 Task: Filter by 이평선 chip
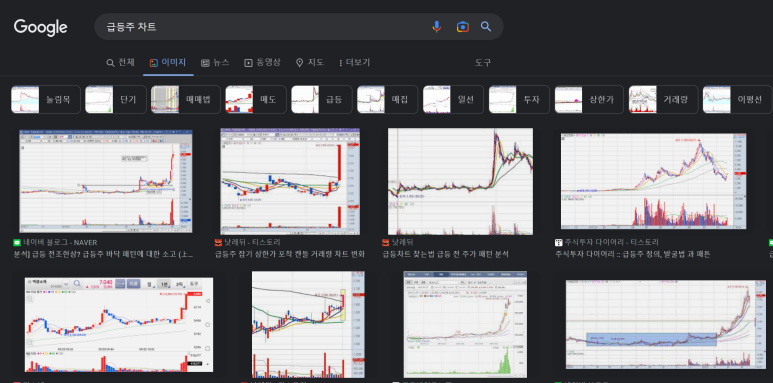pos(737,100)
